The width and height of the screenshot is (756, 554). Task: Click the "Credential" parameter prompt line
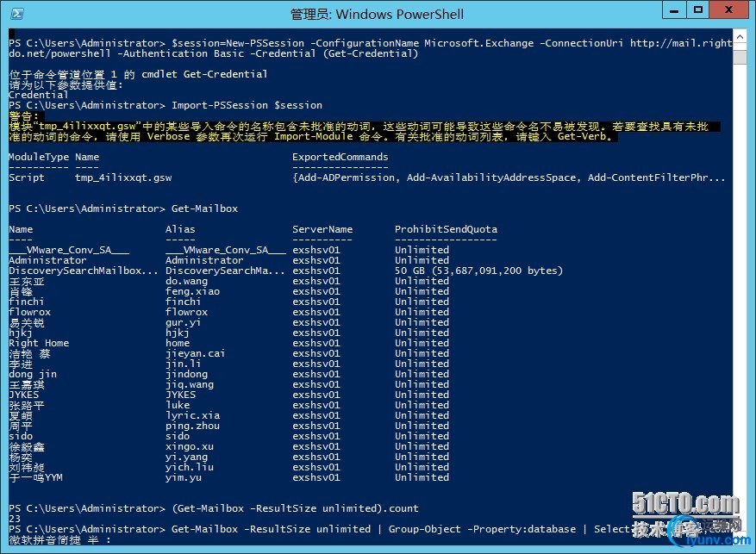39,95
